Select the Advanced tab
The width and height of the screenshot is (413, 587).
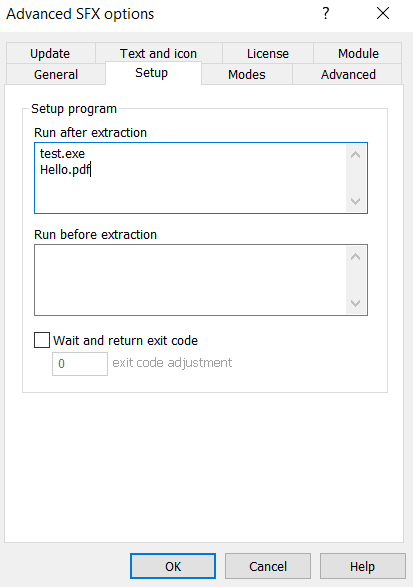[348, 74]
